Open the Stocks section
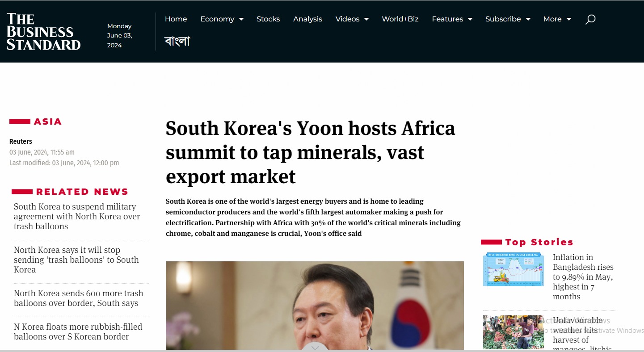 coord(268,19)
